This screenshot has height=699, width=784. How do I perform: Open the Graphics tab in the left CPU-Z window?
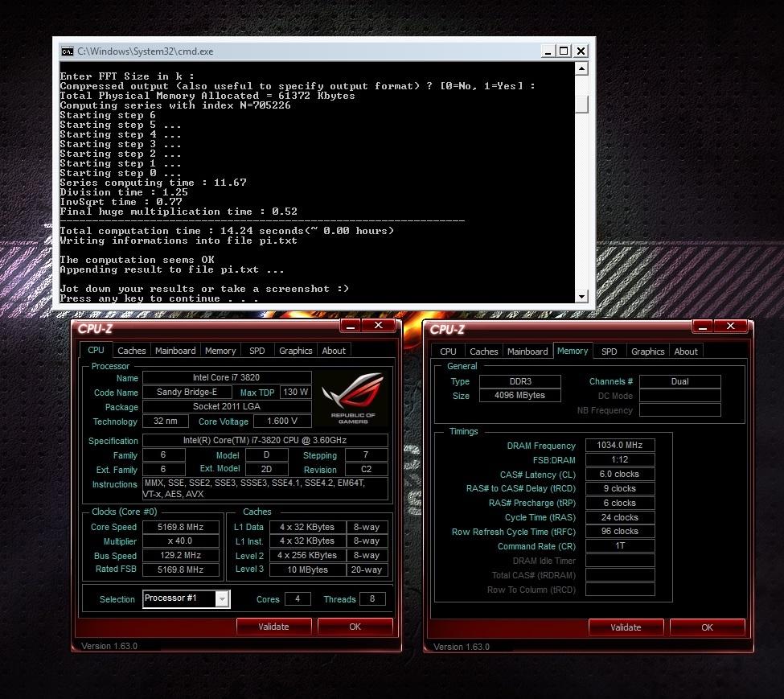tap(295, 351)
